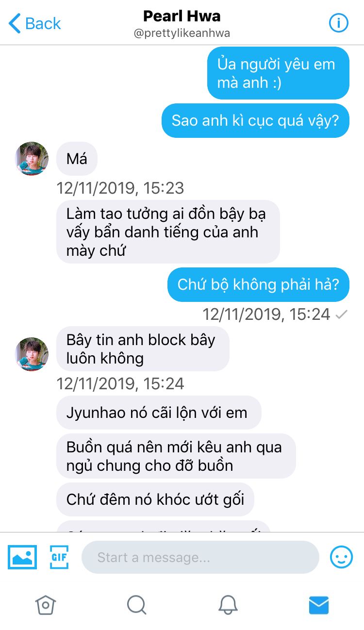Go to the Home tab icon
Viewport: 364px width, 630px height.
point(46,605)
